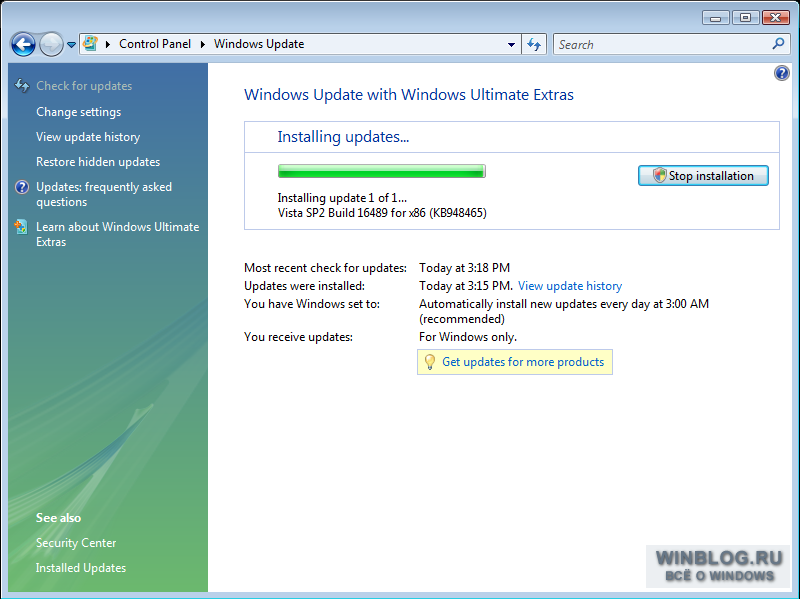Click the Stop installation button
This screenshot has width=800, height=599.
coord(703,176)
